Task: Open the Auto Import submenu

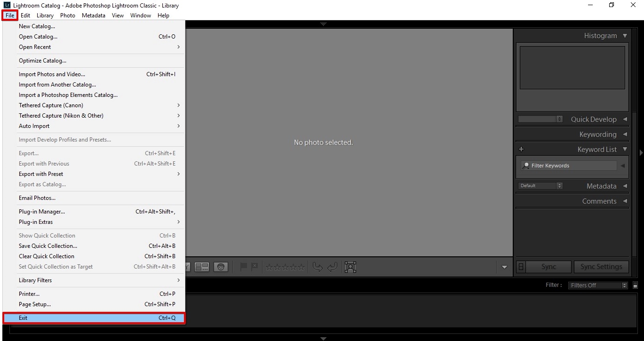Action: click(x=94, y=126)
